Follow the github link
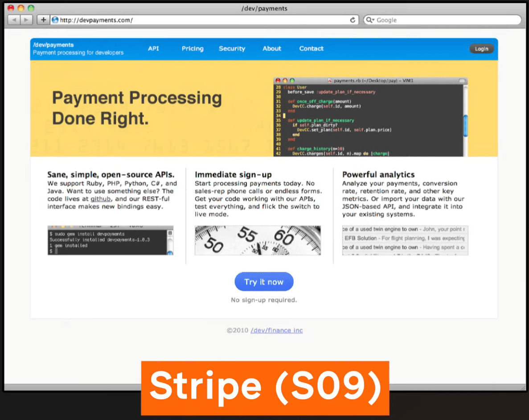Screen dimensions: 529x420 tap(101, 199)
